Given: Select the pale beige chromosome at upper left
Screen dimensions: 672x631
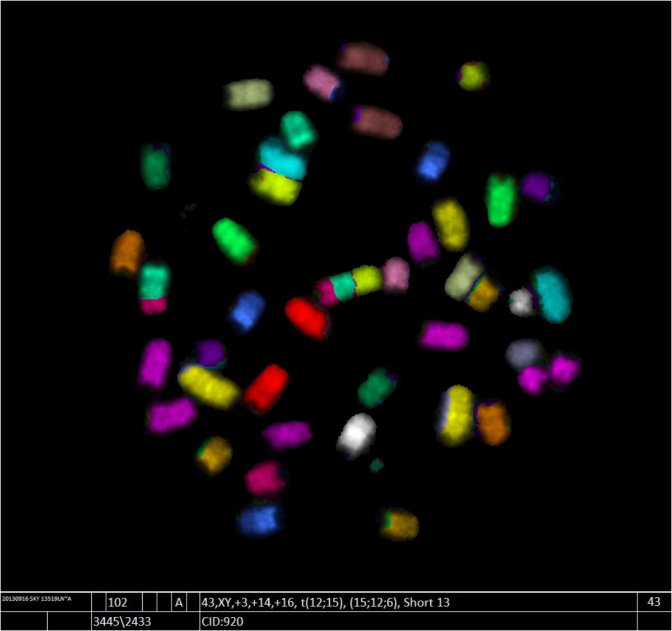Looking at the screenshot, I should [249, 94].
